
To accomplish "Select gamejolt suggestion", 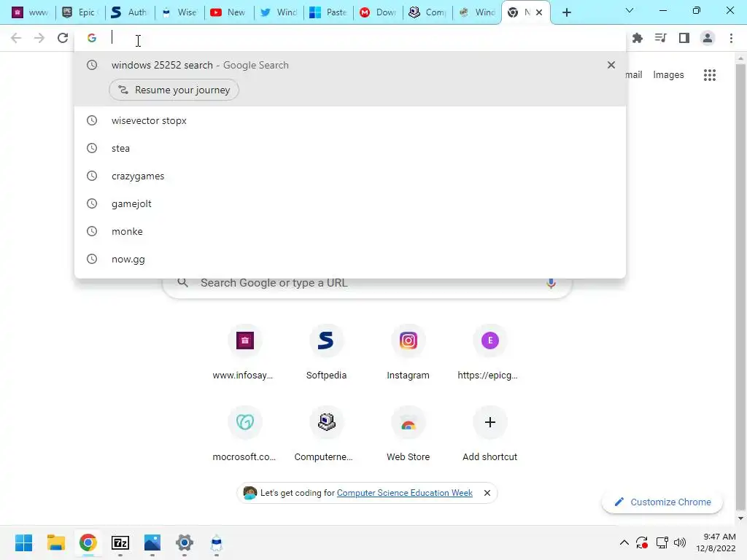I will click(350, 203).
